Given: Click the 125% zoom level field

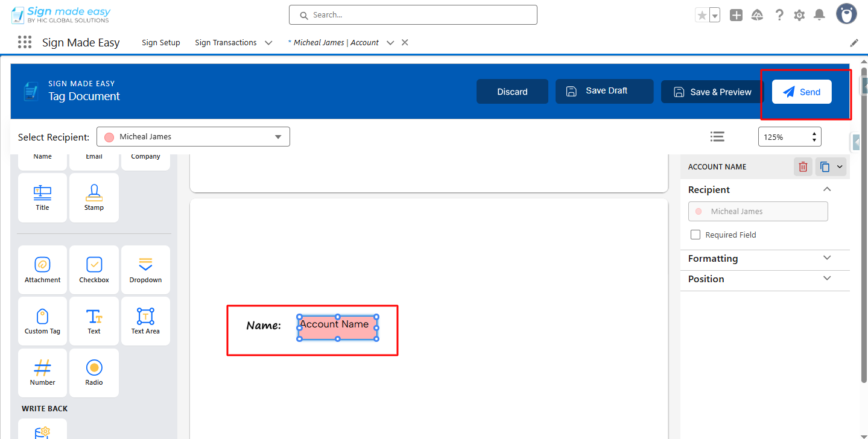Looking at the screenshot, I should pyautogui.click(x=790, y=137).
